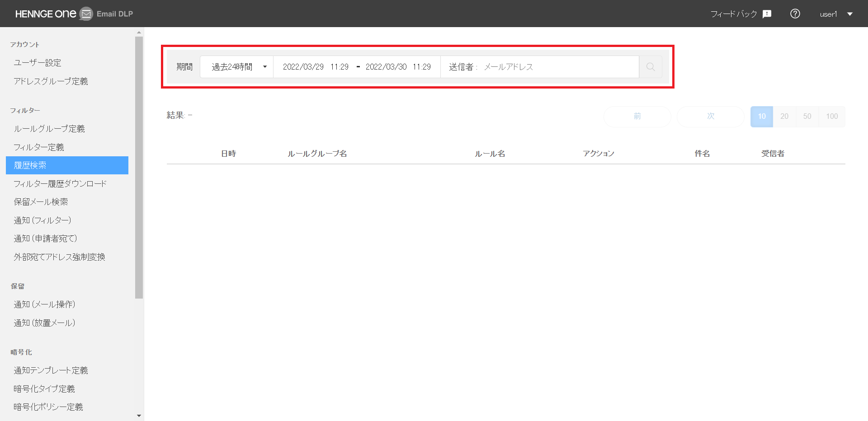The width and height of the screenshot is (868, 421).
Task: Click the フィードバック link in header
Action: [x=734, y=14]
